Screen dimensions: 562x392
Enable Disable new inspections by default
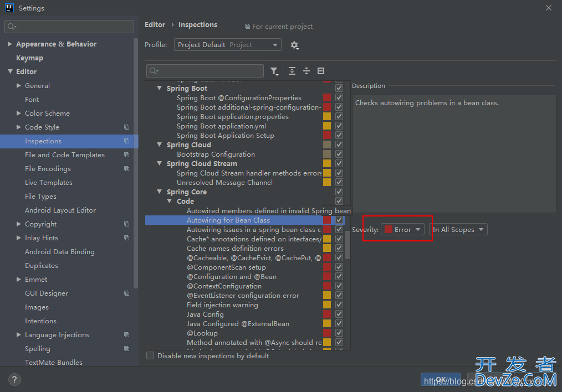(x=150, y=355)
